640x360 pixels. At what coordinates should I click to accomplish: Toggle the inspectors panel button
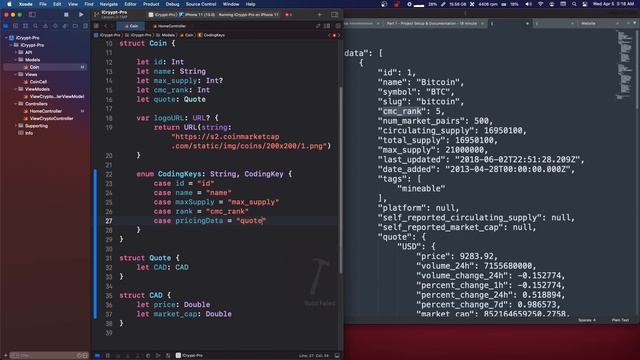point(335,15)
